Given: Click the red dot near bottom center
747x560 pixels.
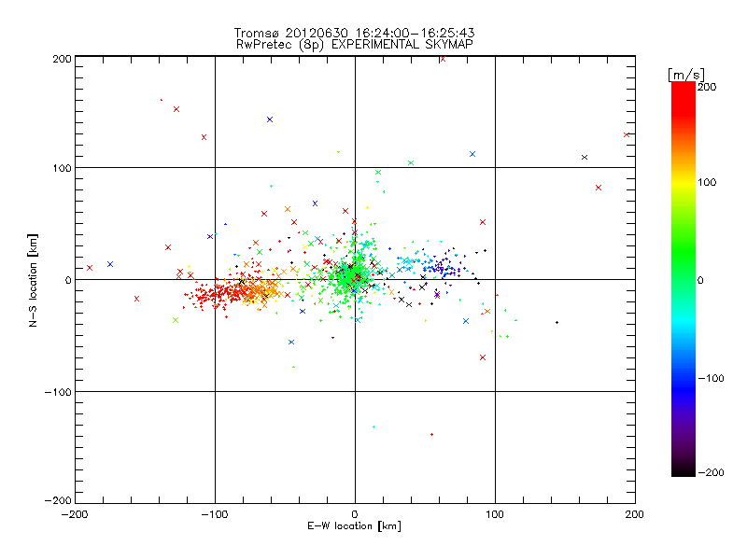Looking at the screenshot, I should point(431,434).
